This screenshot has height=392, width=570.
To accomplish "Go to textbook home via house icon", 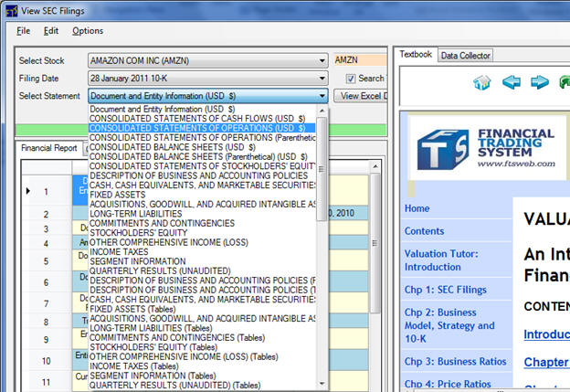I will [482, 82].
